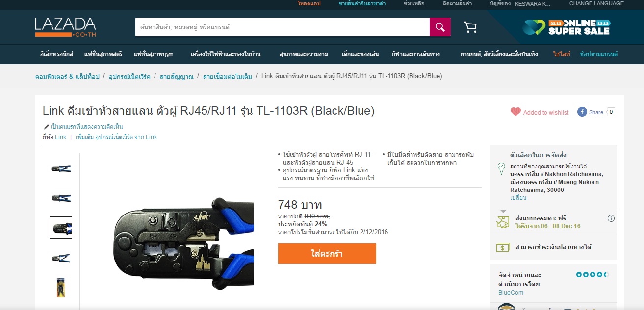Click the product search input field
The image size is (644, 310).
point(283,27)
